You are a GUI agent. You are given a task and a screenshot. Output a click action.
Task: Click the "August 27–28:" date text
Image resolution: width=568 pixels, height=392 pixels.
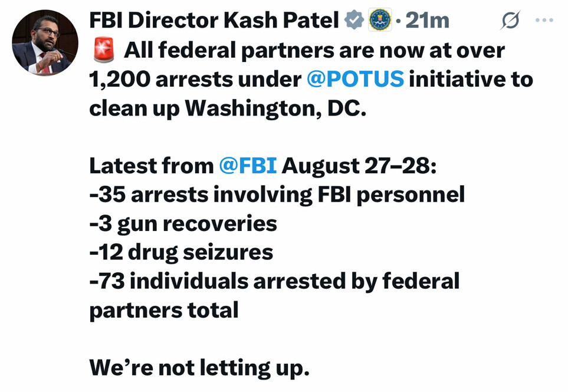[x=359, y=166]
